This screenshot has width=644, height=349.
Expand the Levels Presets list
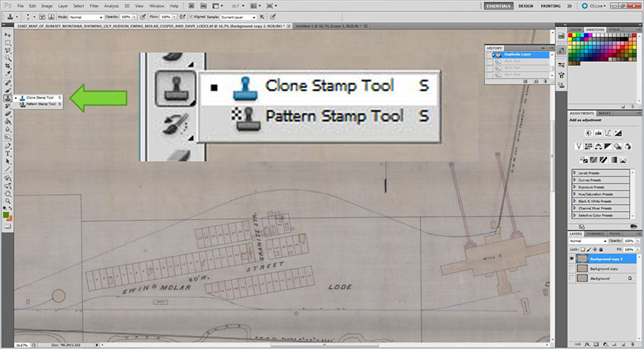point(575,173)
